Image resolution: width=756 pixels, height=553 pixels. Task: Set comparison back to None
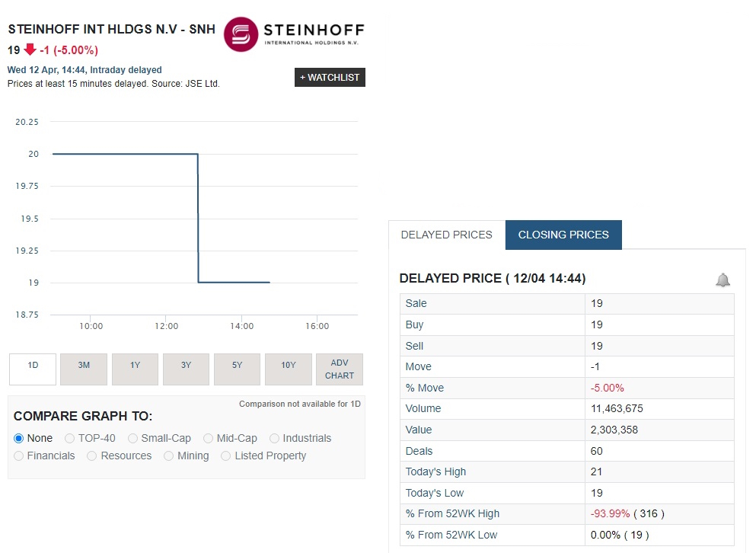21,438
